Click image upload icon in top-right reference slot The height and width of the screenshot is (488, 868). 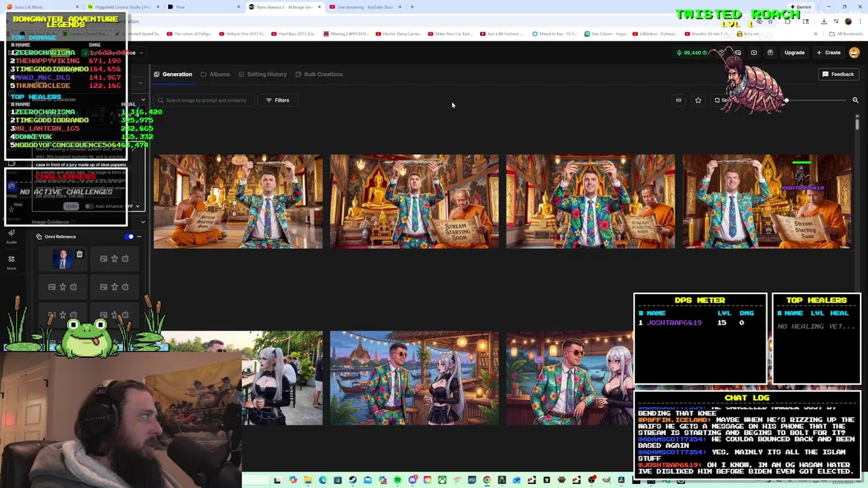click(104, 258)
